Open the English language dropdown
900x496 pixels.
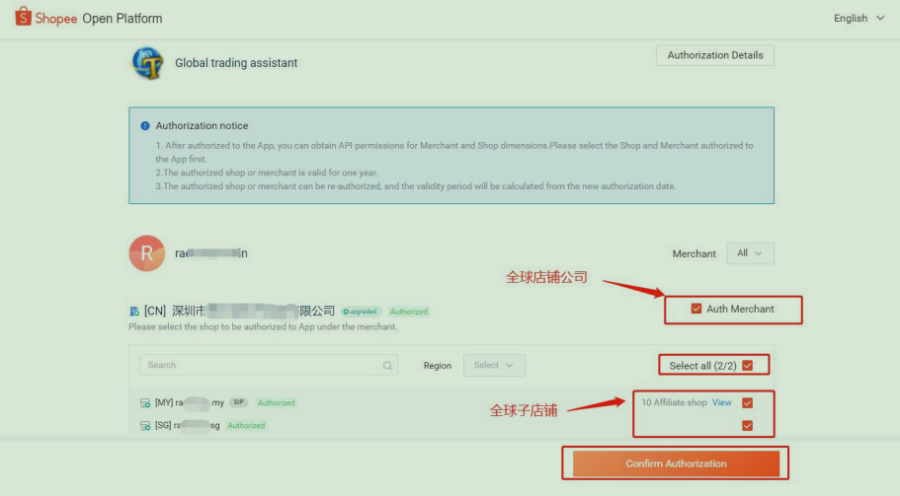[x=859, y=18]
